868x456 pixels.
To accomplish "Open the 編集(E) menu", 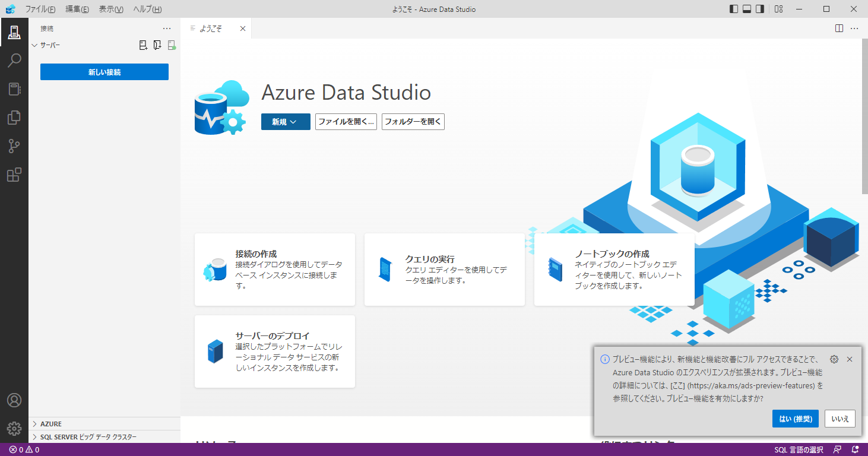I will pyautogui.click(x=77, y=9).
